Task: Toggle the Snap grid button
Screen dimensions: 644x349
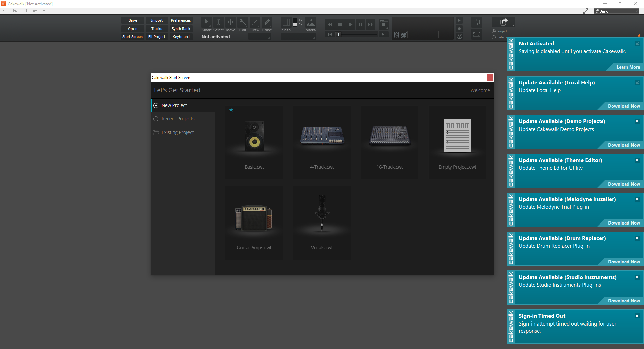Action: click(x=286, y=22)
